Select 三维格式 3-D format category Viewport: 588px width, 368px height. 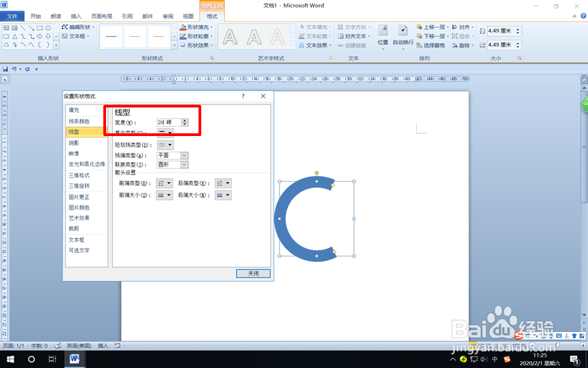(x=86, y=175)
